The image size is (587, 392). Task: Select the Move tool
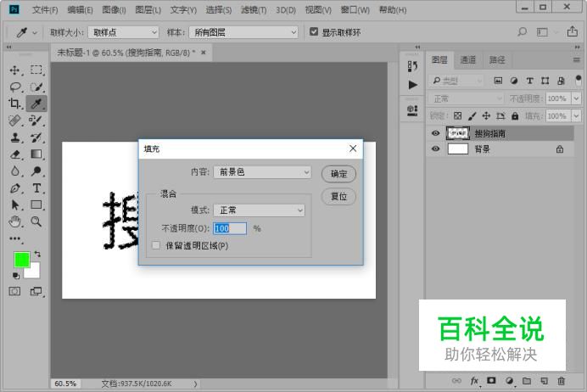tap(15, 70)
